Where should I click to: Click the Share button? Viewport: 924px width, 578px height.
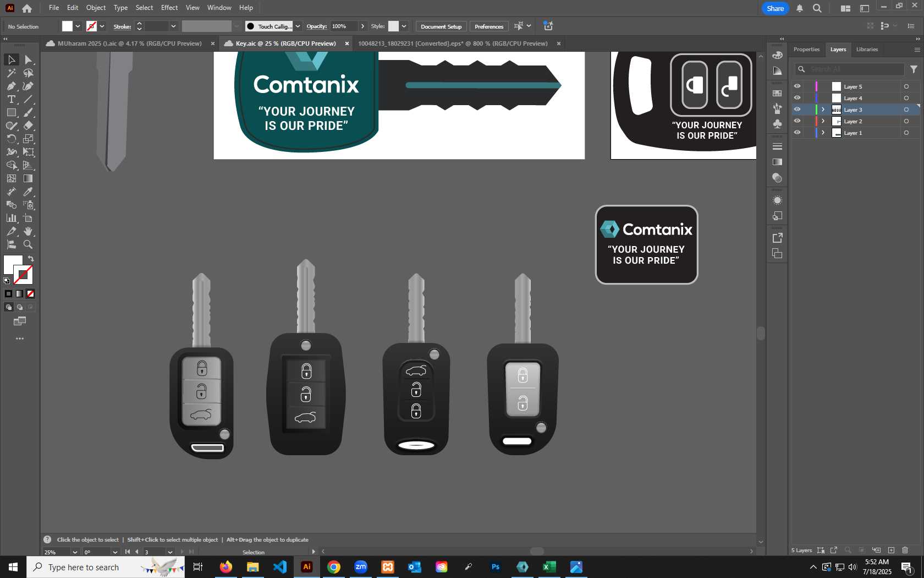775,8
